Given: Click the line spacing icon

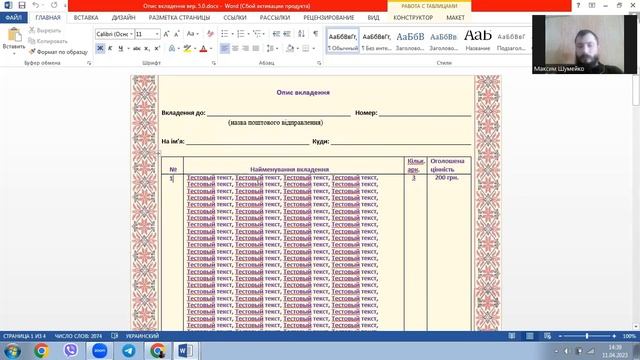Looking at the screenshot, I should point(270,49).
